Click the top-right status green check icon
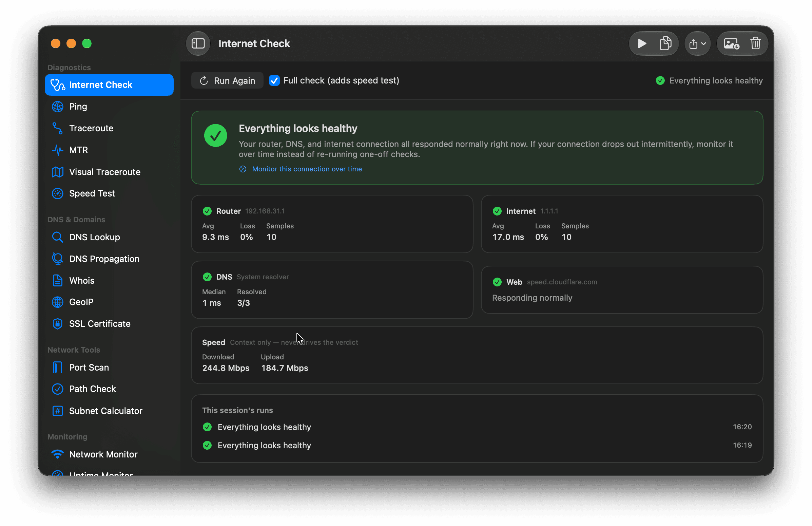The image size is (812, 526). [x=660, y=80]
